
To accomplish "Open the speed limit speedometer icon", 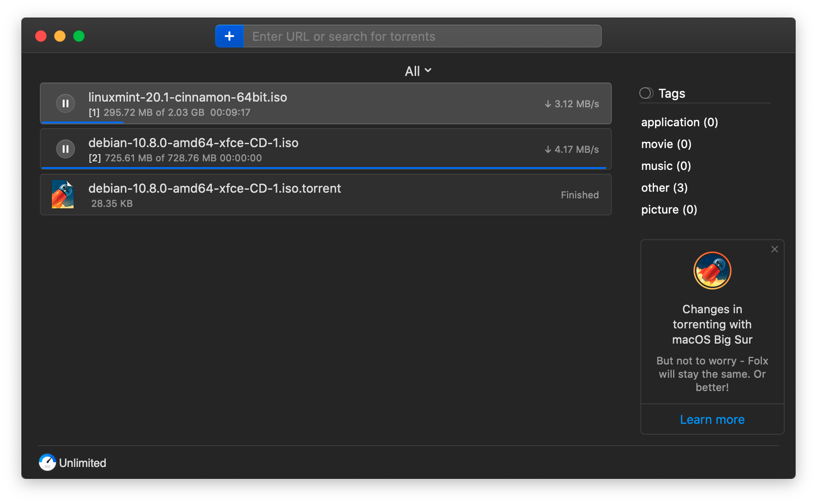I will (47, 462).
